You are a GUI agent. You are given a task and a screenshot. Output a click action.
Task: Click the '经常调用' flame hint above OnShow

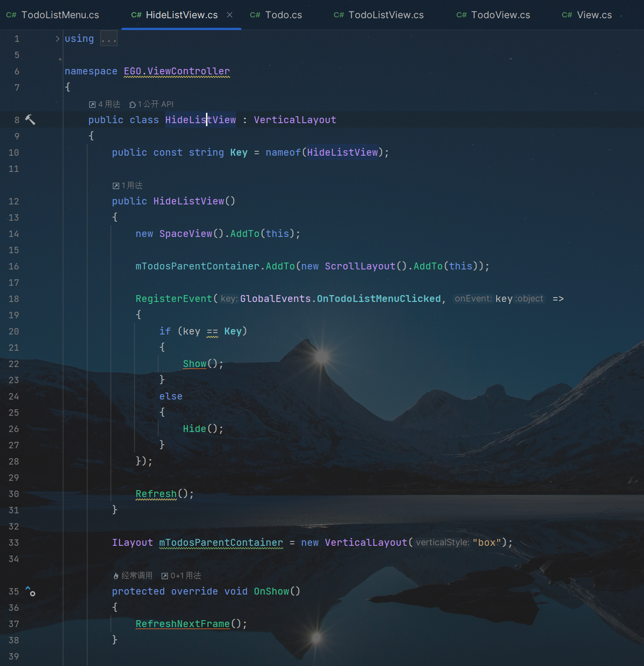(133, 576)
